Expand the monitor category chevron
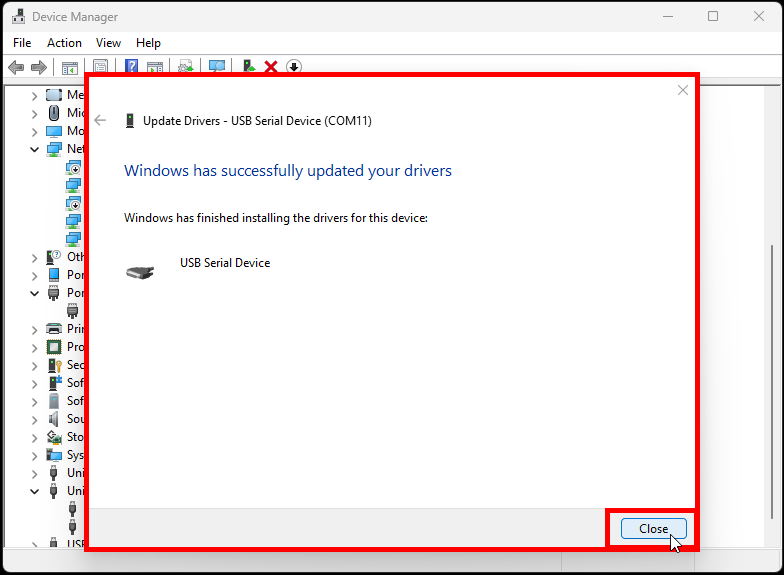 pos(34,132)
